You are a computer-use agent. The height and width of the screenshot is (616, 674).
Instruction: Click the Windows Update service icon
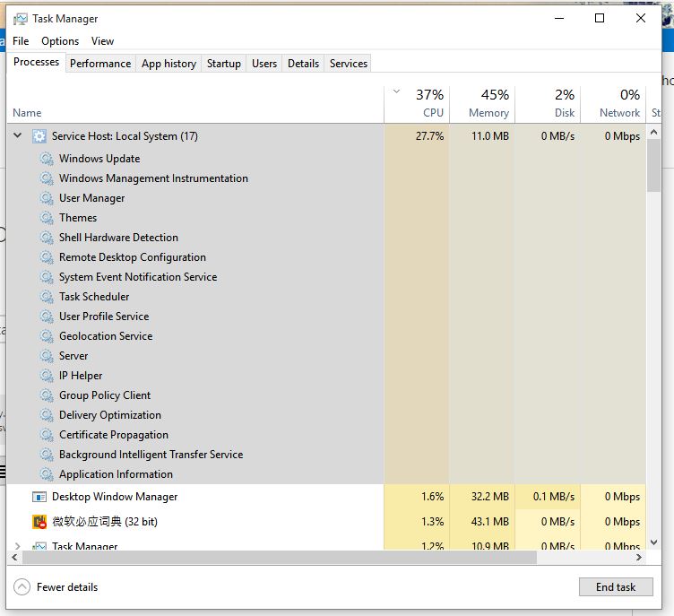point(47,159)
